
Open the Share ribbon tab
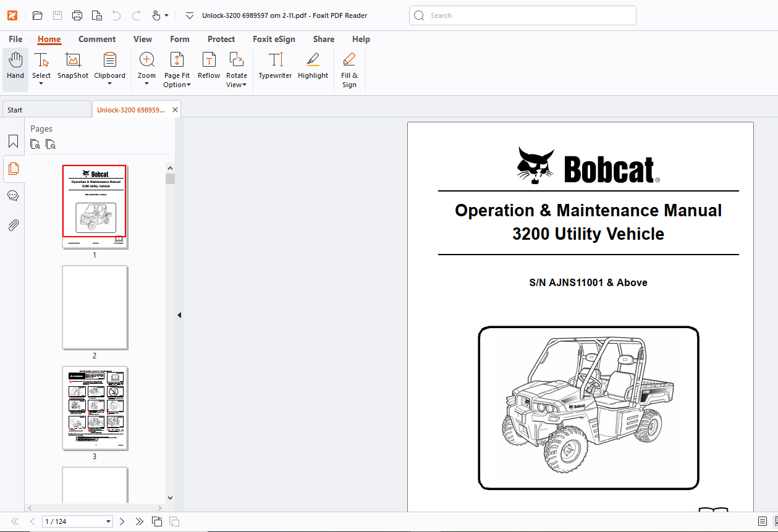click(324, 39)
